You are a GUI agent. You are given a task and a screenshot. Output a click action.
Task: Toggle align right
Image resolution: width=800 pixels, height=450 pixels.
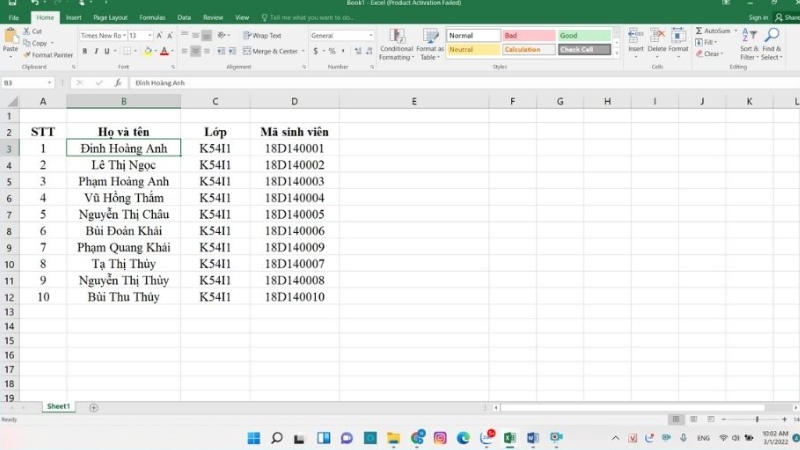coord(207,51)
